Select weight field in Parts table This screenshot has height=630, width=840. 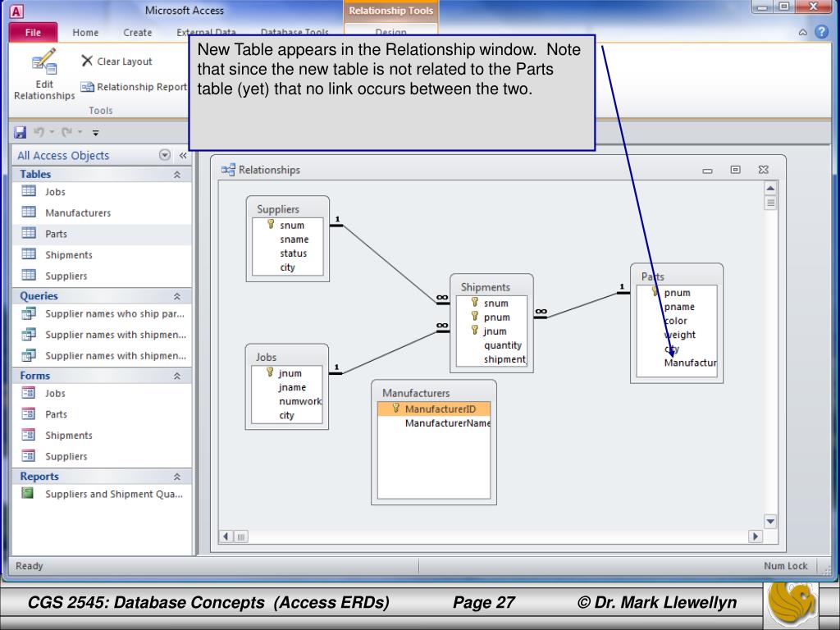click(x=677, y=335)
